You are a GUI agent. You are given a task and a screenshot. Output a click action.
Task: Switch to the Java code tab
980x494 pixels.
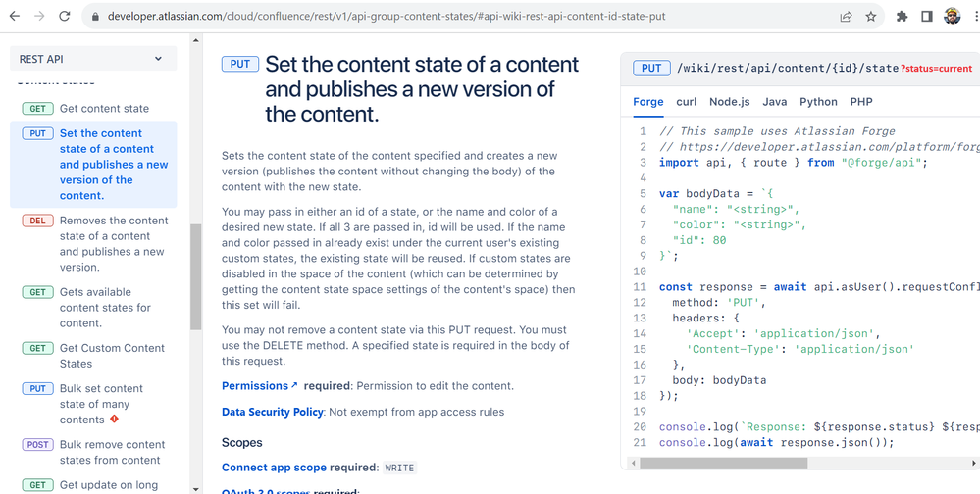(x=774, y=102)
